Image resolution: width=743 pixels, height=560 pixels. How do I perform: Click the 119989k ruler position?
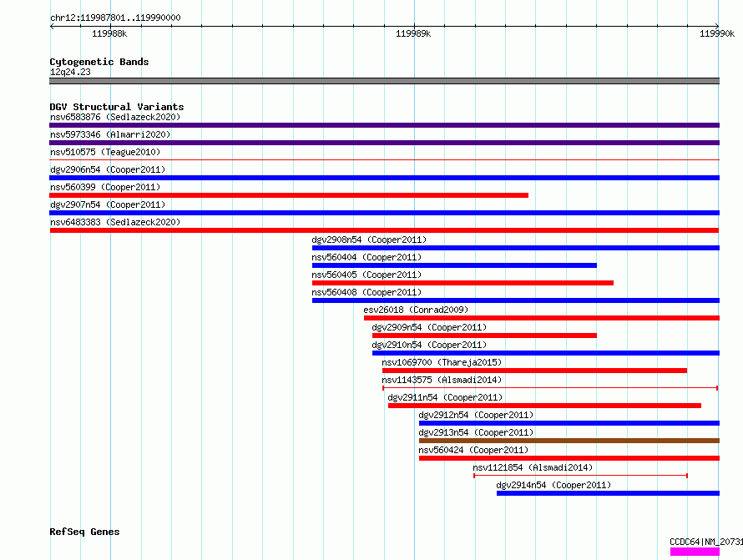point(413,33)
